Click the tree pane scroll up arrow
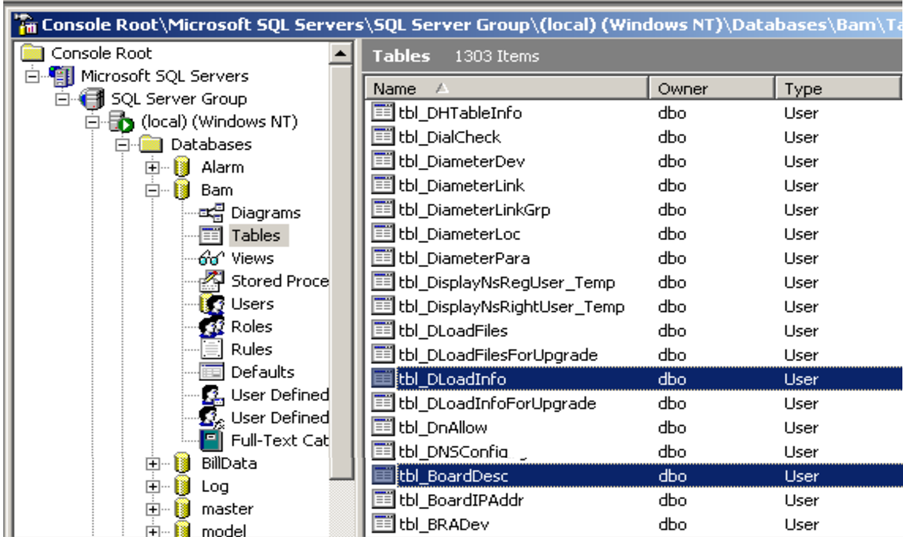The width and height of the screenshot is (903, 537). [340, 54]
